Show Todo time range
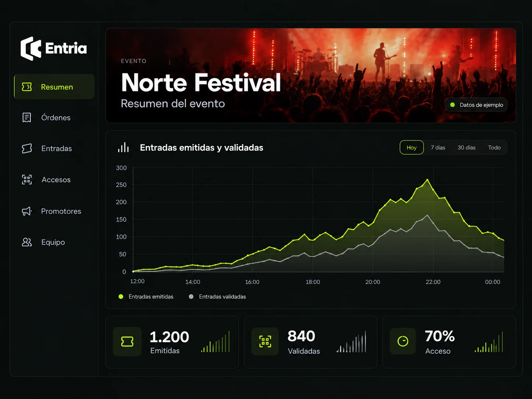This screenshot has height=399, width=532. (x=494, y=147)
